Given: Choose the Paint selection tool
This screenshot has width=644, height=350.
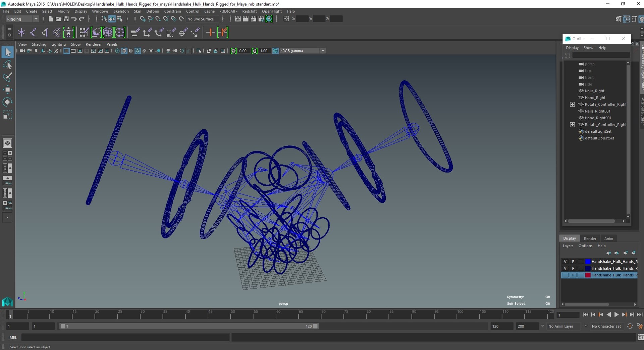Looking at the screenshot, I should 7,77.
